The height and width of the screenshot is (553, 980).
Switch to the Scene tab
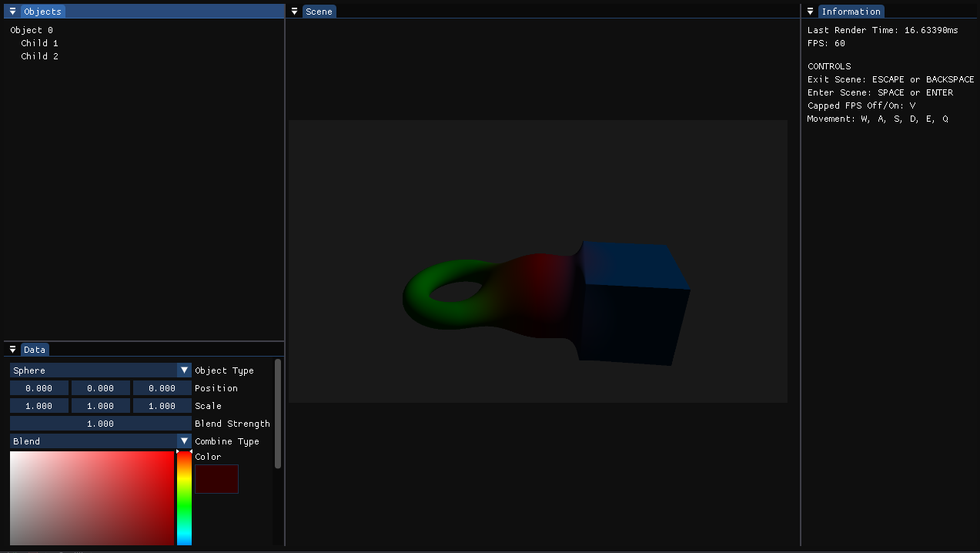tap(318, 11)
